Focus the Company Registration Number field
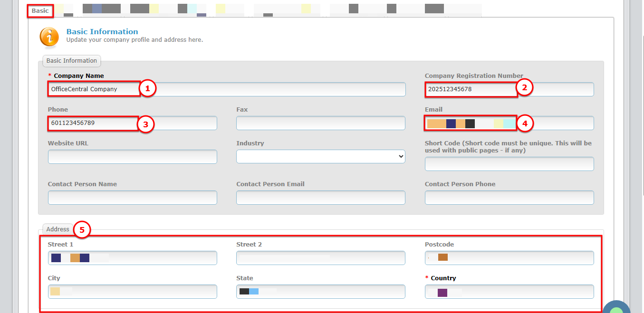The width and height of the screenshot is (644, 313). 509,89
